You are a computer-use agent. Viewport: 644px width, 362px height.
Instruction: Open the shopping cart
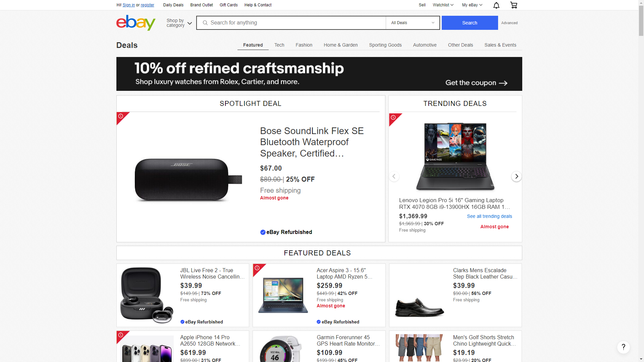point(513,5)
